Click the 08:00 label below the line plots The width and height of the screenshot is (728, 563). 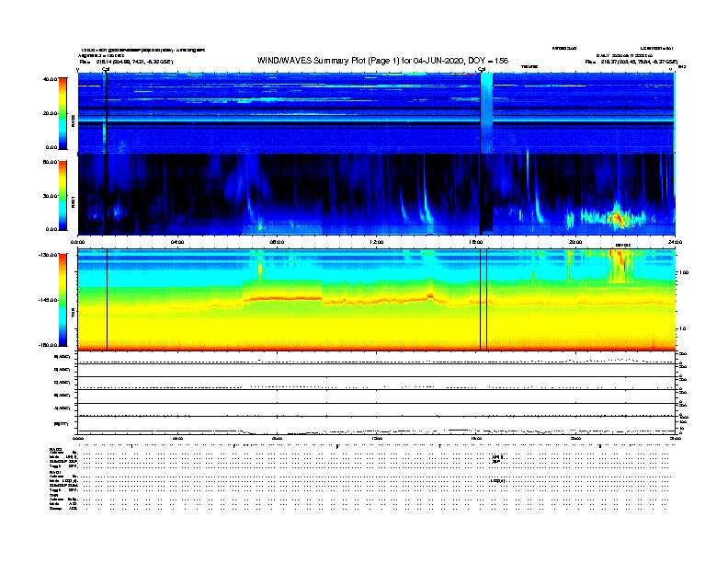point(277,438)
